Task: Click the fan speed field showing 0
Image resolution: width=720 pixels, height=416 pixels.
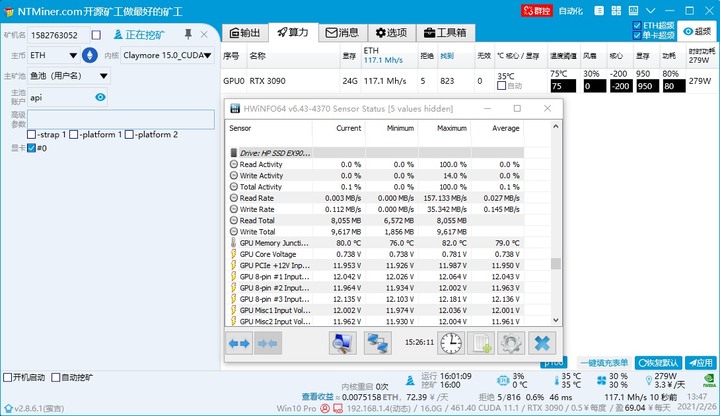Action: (x=595, y=86)
